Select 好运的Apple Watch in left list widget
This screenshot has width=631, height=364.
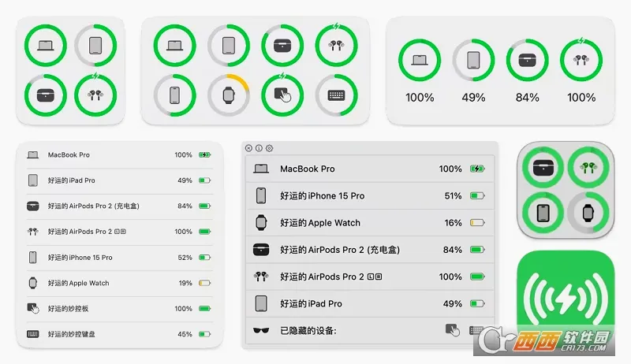(120, 283)
